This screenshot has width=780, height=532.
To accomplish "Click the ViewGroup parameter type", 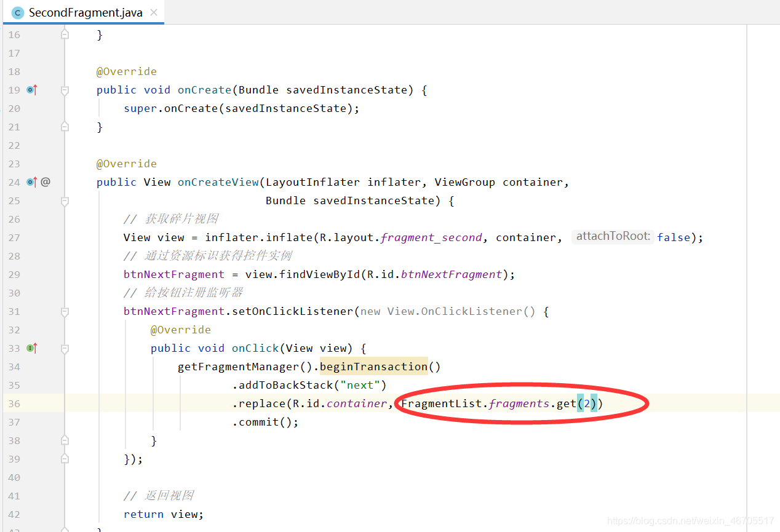I will coord(465,182).
